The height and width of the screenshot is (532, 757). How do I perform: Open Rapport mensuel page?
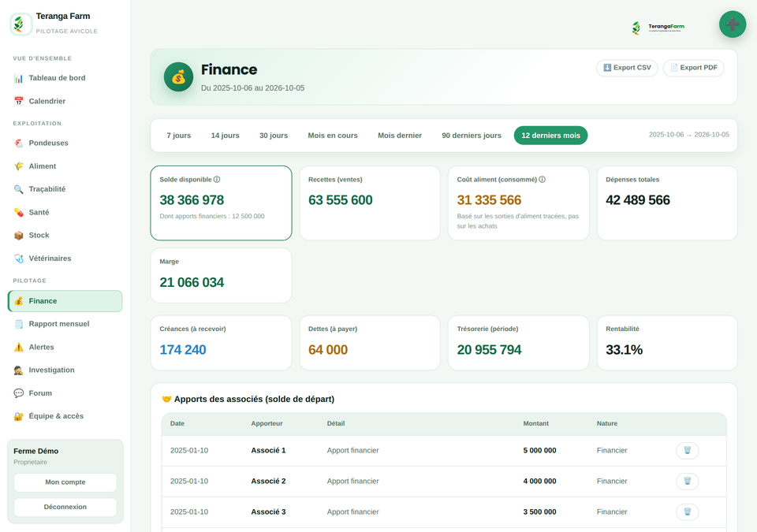pyautogui.click(x=65, y=324)
